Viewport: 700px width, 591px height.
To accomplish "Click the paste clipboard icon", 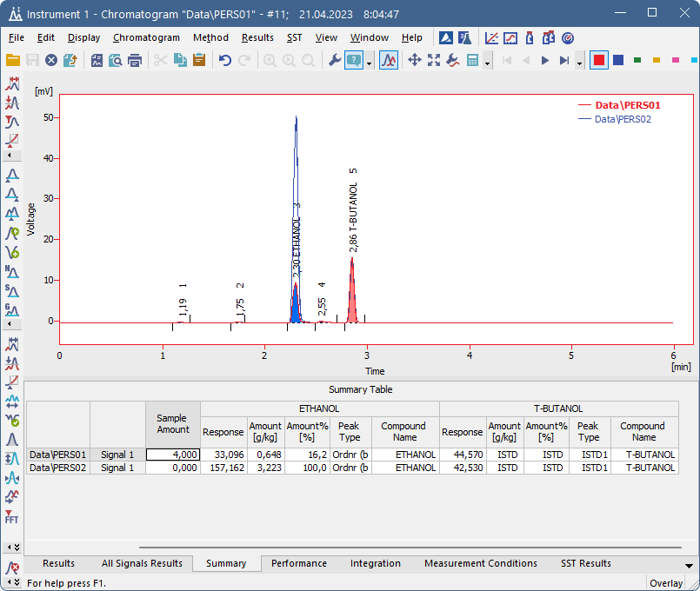I will [199, 60].
